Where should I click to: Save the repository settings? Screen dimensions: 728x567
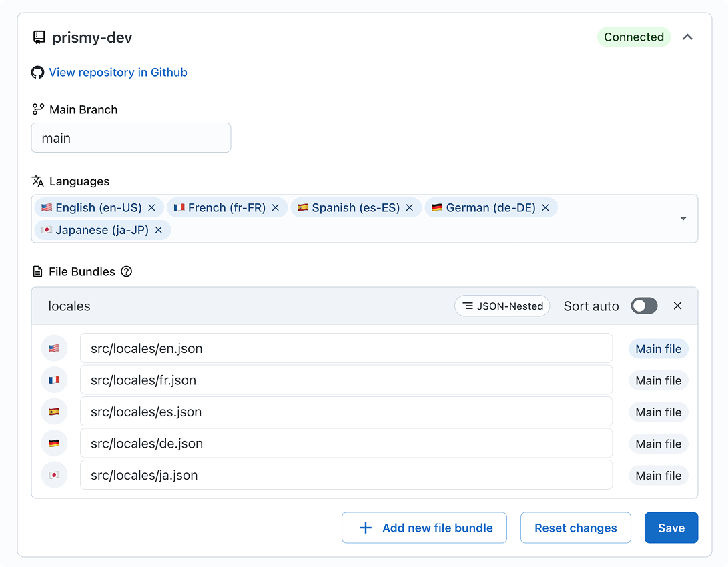(671, 528)
